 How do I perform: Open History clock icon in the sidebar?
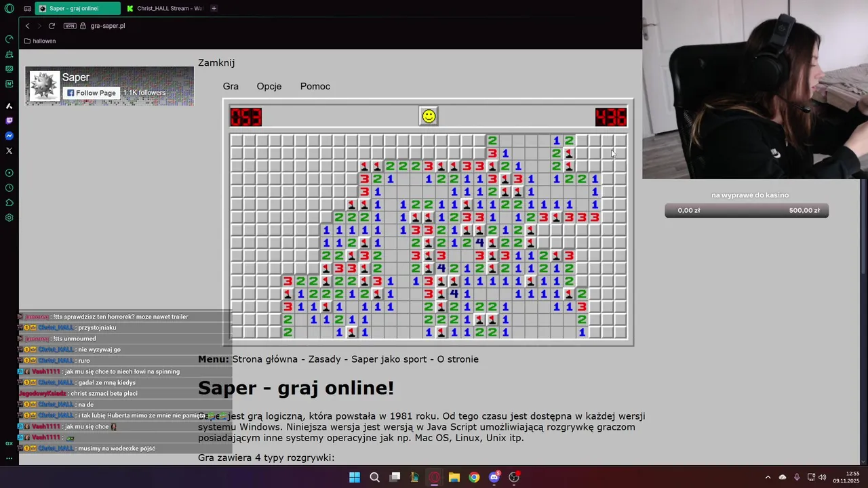point(9,188)
